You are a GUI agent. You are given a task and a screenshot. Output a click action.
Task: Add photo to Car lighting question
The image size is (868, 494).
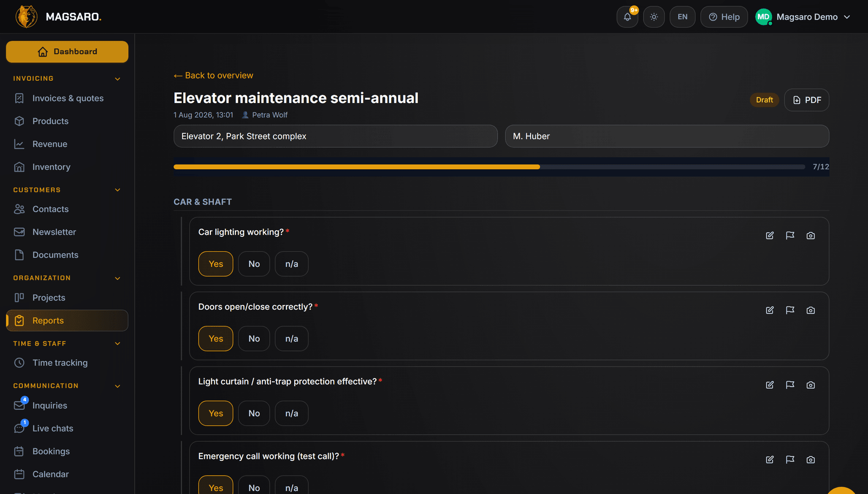click(x=810, y=235)
